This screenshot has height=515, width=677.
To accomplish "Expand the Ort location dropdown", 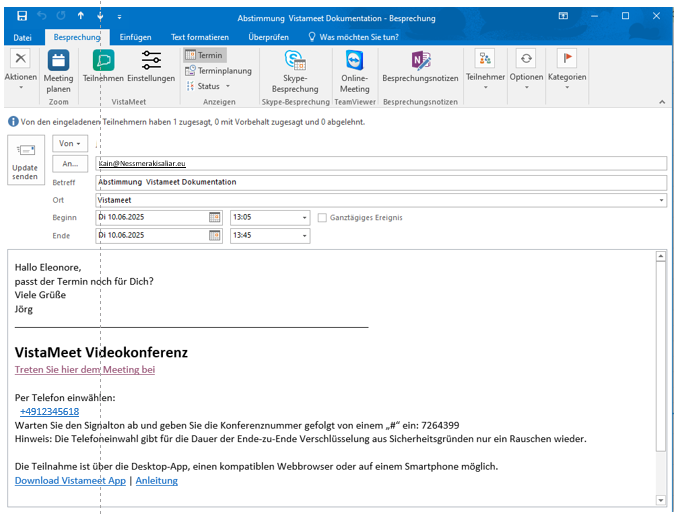I will tap(661, 200).
